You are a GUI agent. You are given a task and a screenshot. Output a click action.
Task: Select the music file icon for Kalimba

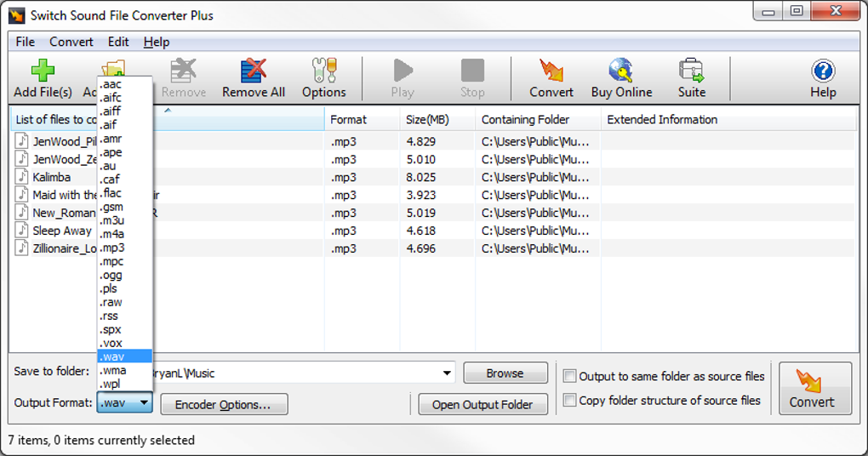point(21,177)
